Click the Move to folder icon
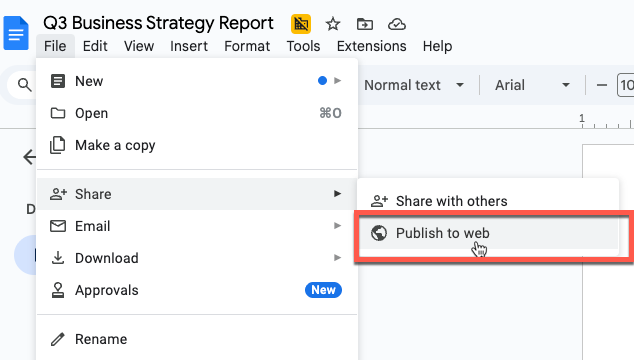 coord(365,24)
